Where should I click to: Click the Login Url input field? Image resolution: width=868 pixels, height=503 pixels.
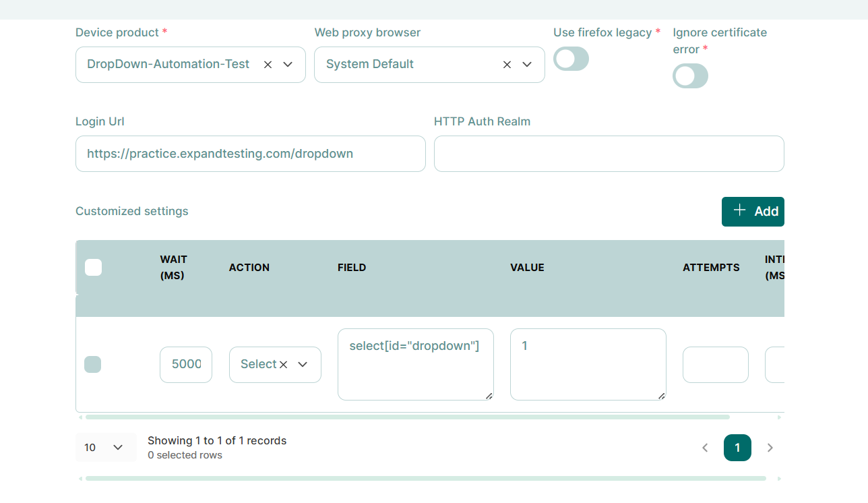tap(250, 154)
